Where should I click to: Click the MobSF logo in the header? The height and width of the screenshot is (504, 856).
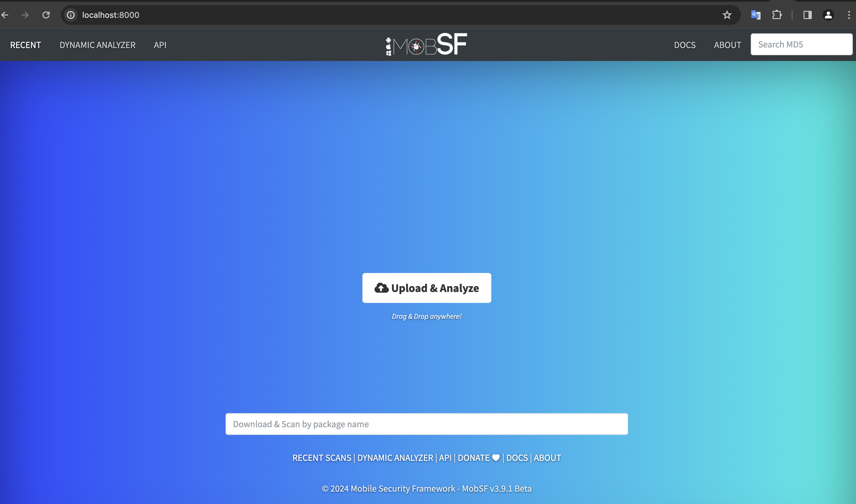426,45
